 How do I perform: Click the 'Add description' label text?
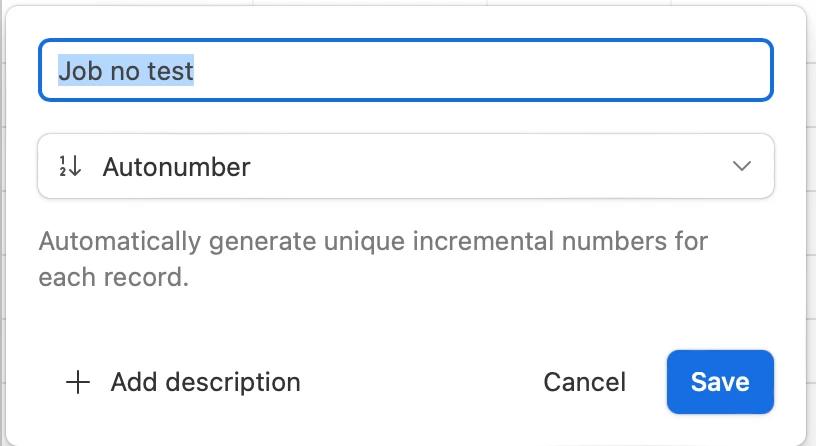206,382
